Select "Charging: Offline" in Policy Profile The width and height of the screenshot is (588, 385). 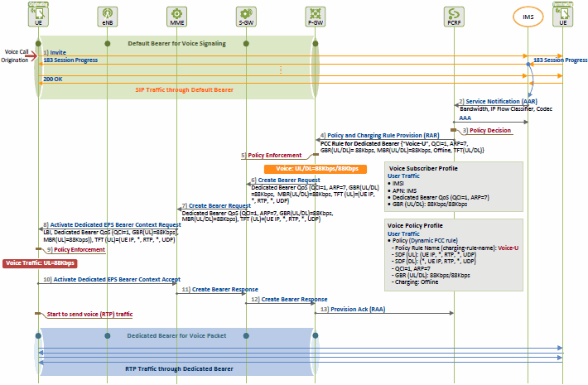point(415,282)
